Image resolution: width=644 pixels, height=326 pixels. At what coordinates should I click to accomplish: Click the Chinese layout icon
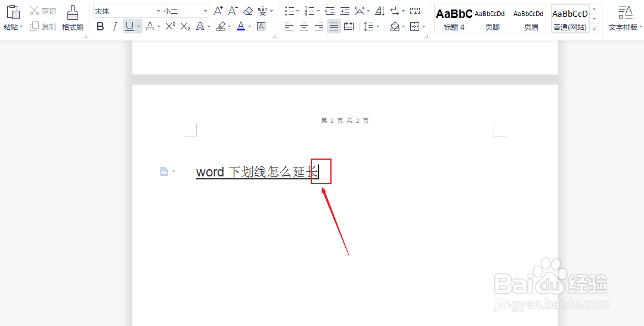click(x=360, y=11)
